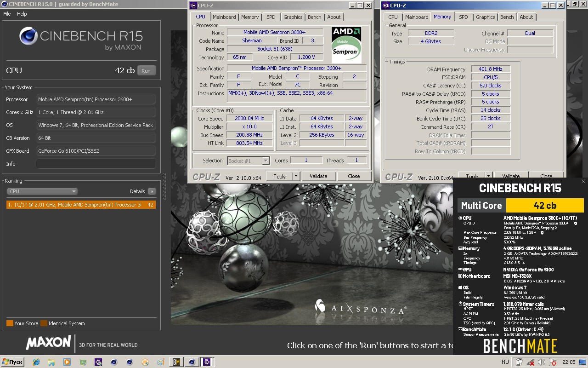Click right CPU-Z title bar icon
Screen dimensions: 588x368
coord(385,5)
